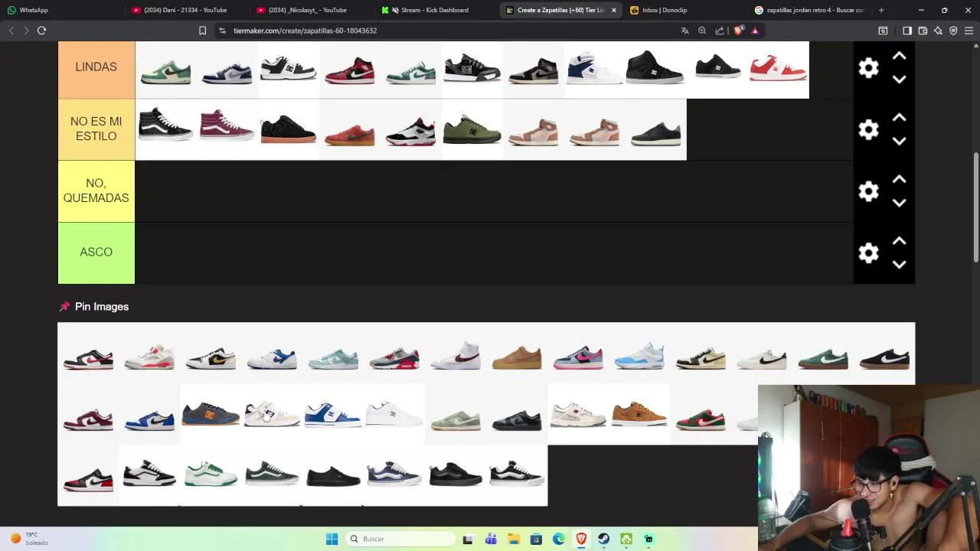
Task: Switch to the _Nicolasyt_ YouTube tab
Action: tap(312, 10)
